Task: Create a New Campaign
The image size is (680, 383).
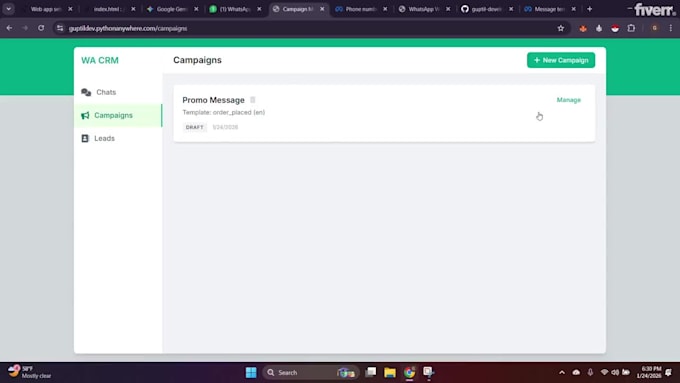Action: pyautogui.click(x=561, y=60)
